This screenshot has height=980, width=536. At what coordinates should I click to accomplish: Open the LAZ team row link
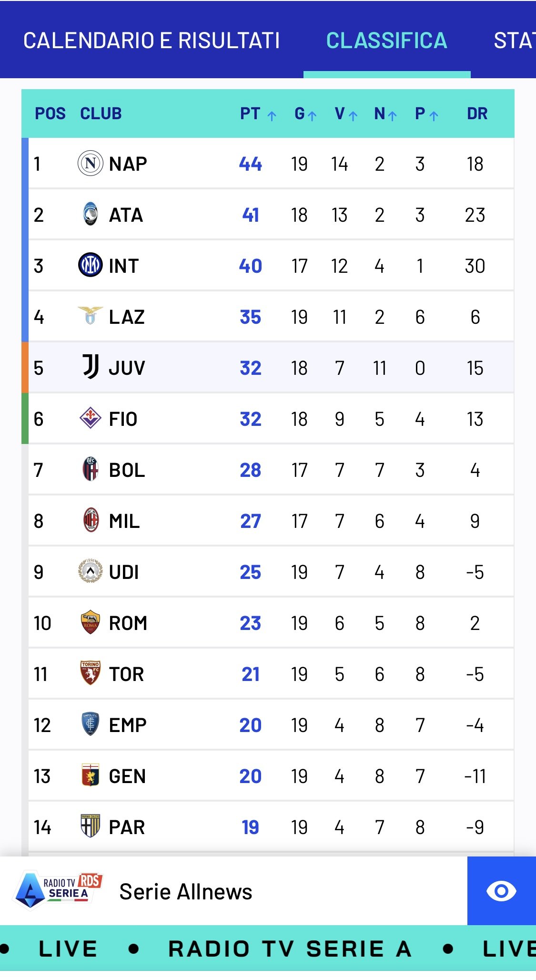(x=126, y=317)
